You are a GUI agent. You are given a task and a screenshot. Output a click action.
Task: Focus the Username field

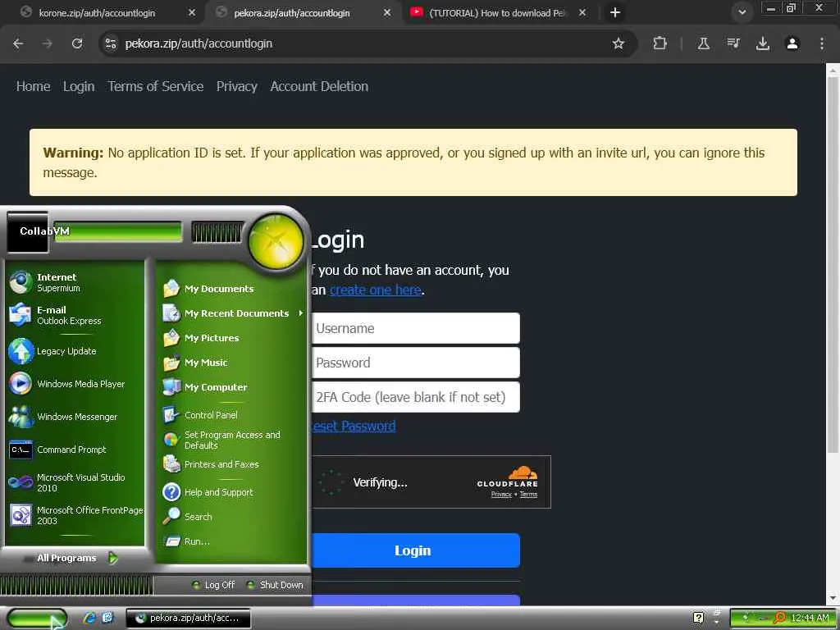pyautogui.click(x=416, y=328)
